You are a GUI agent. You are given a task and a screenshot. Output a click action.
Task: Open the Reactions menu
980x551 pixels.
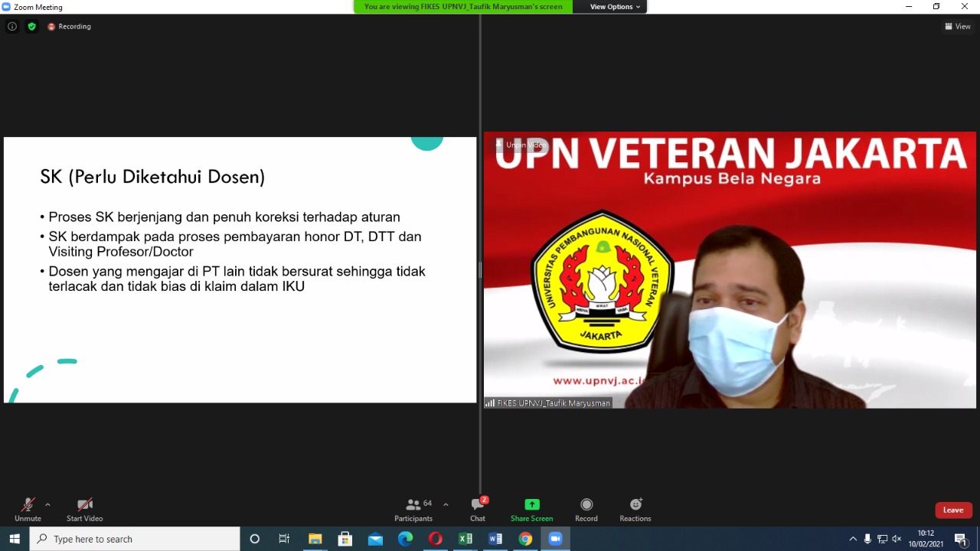(635, 510)
